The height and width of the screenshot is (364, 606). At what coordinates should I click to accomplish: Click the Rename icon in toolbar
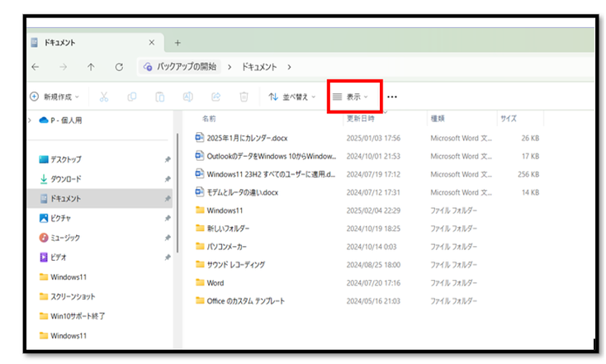tap(188, 97)
